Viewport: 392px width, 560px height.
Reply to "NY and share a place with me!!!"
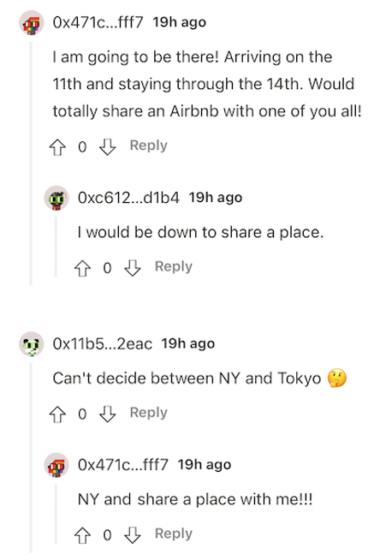pos(174,534)
